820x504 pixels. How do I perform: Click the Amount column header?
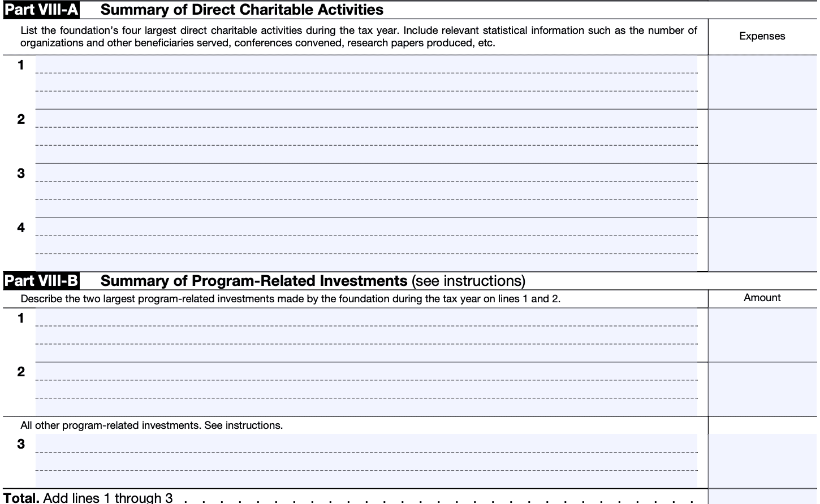pyautogui.click(x=762, y=298)
